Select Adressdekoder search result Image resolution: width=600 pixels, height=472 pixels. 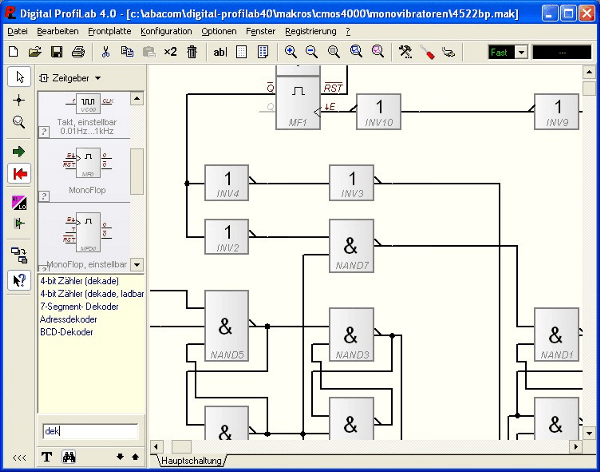tap(68, 319)
